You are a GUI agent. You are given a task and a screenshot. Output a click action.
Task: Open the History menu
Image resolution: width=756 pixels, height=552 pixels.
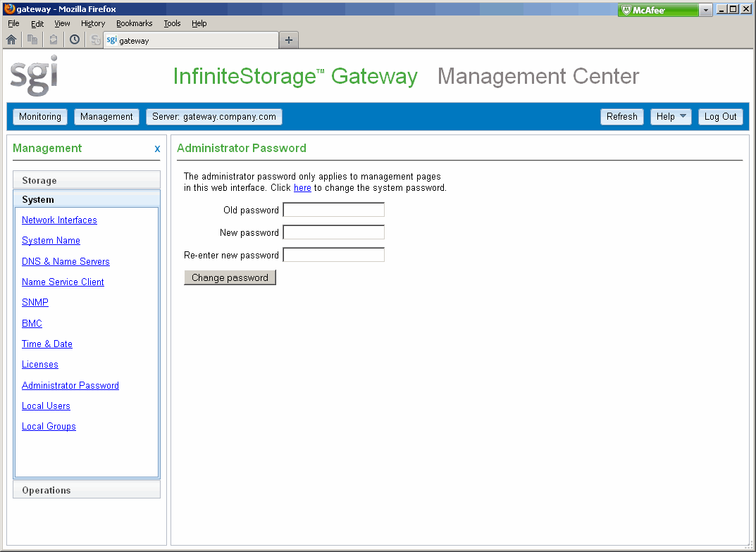click(x=92, y=23)
